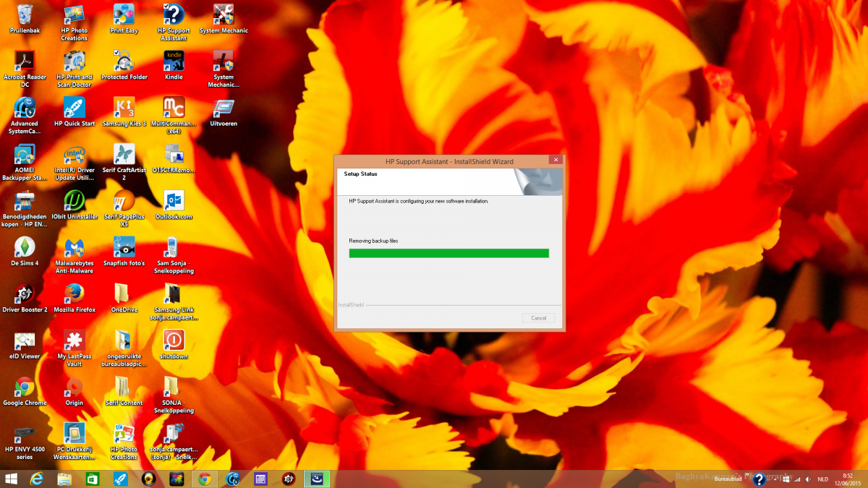Untick the HP Support Assistant desktop icon checkbox
868x488 pixels.
pos(166,7)
